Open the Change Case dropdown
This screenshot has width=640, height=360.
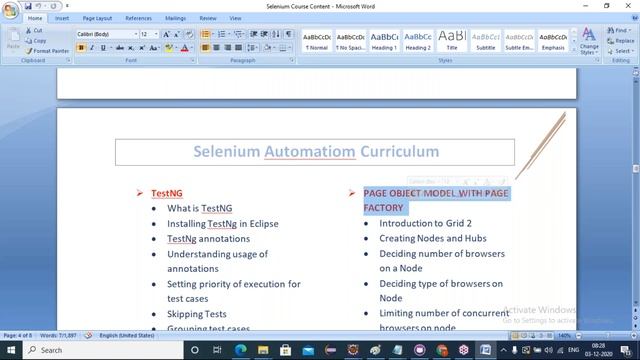pos(154,48)
